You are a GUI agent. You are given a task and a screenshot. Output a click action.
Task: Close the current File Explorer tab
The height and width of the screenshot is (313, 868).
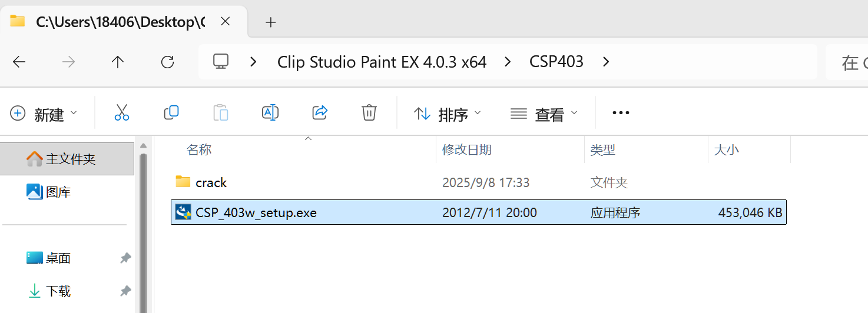pos(225,22)
